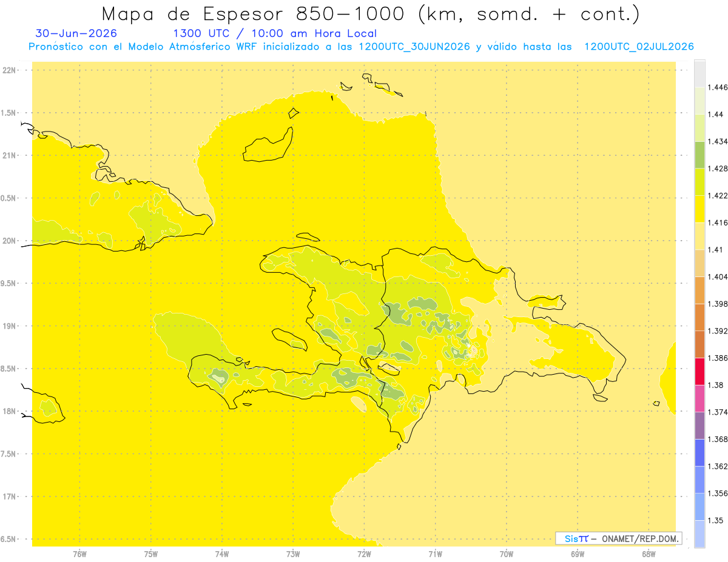Click latitude label "22N"
Viewport: 728px width, 562px height.
10,70
